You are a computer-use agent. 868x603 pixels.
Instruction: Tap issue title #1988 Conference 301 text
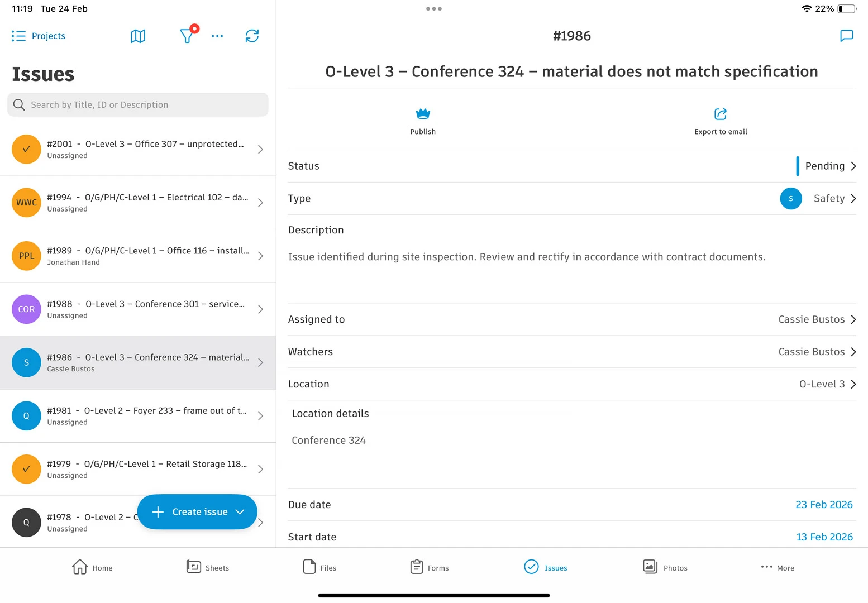coord(146,304)
